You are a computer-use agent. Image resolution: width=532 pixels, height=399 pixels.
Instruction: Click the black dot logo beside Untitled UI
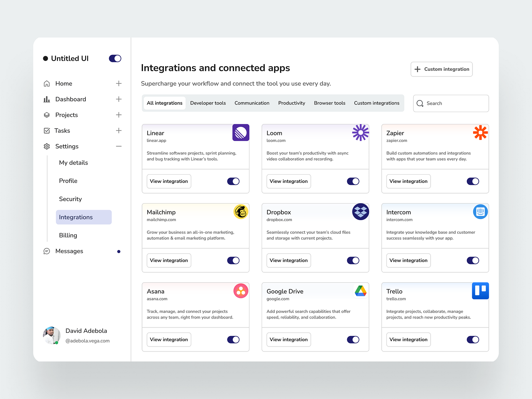coord(46,59)
